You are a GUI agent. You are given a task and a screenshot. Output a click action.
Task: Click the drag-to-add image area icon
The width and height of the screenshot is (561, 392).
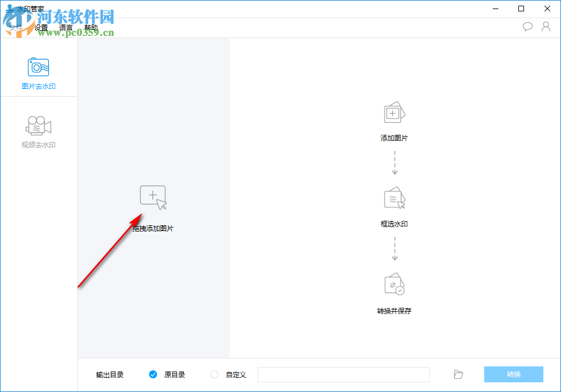pyautogui.click(x=154, y=196)
